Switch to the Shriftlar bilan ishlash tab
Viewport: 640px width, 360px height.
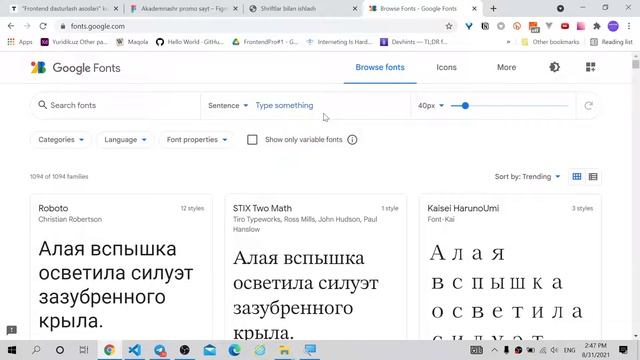click(304, 8)
